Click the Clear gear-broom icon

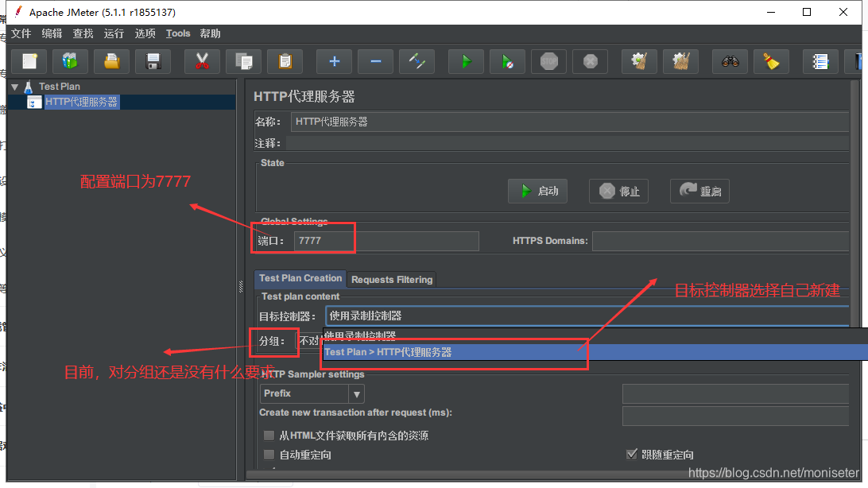[639, 61]
